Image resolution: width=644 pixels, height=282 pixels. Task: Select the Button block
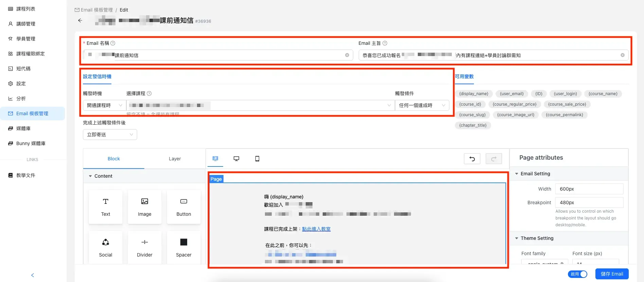[x=184, y=207]
